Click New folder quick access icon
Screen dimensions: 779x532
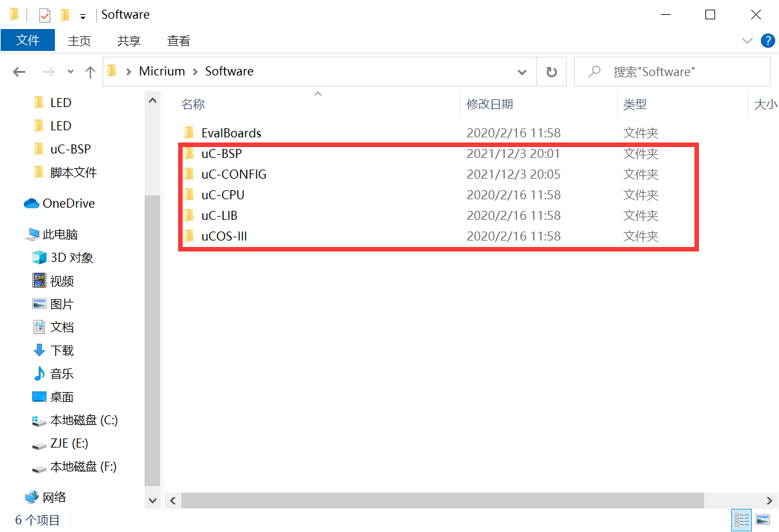tap(65, 14)
